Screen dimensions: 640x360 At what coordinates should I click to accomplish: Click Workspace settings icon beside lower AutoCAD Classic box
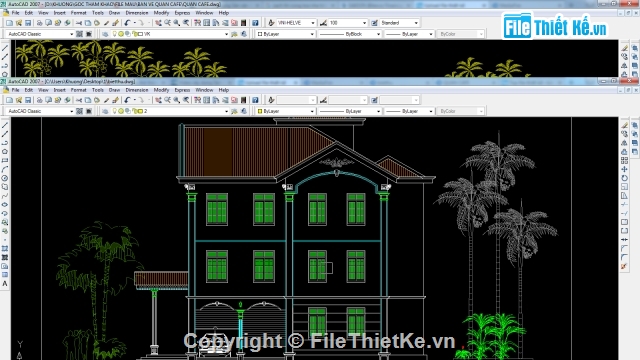[x=80, y=111]
